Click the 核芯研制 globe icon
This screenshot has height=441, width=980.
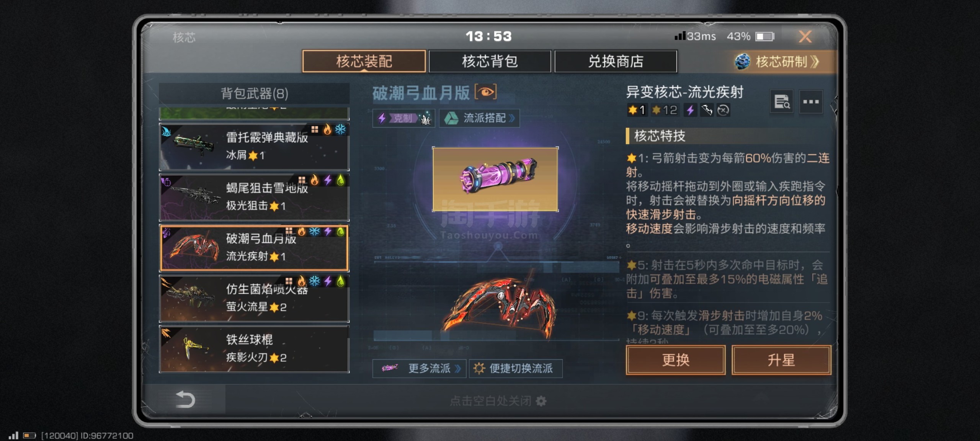point(742,61)
